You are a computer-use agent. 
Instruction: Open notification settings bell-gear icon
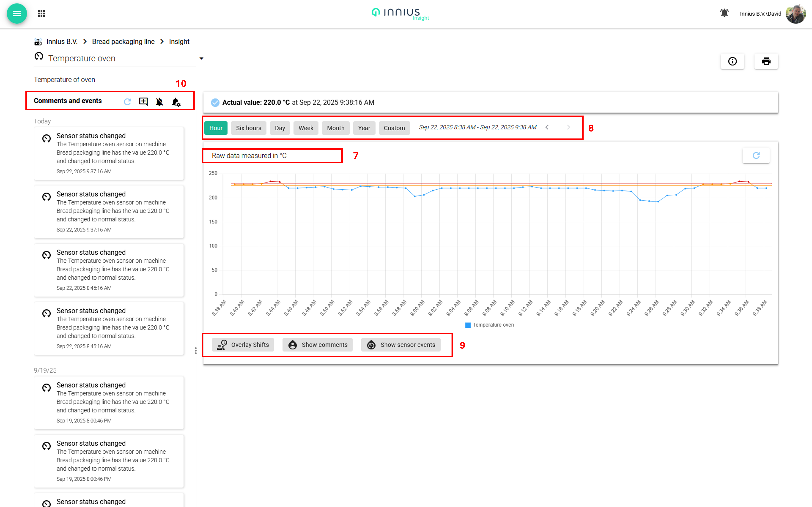click(x=176, y=102)
